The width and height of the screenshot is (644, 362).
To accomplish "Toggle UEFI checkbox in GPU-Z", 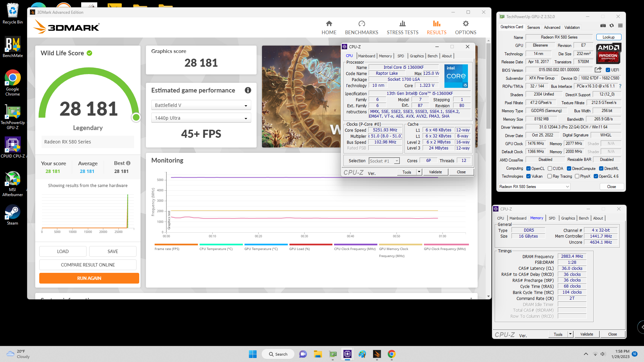I will (608, 70).
